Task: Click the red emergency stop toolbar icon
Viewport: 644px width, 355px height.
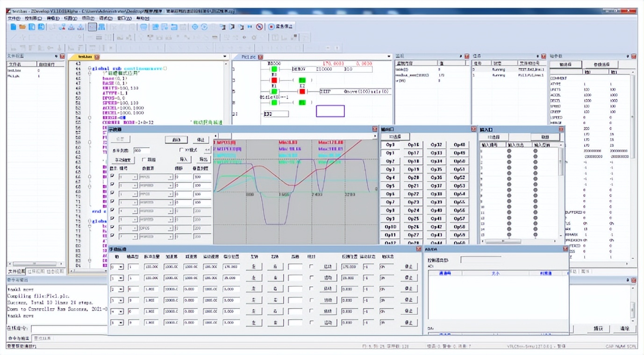Action: point(271,27)
